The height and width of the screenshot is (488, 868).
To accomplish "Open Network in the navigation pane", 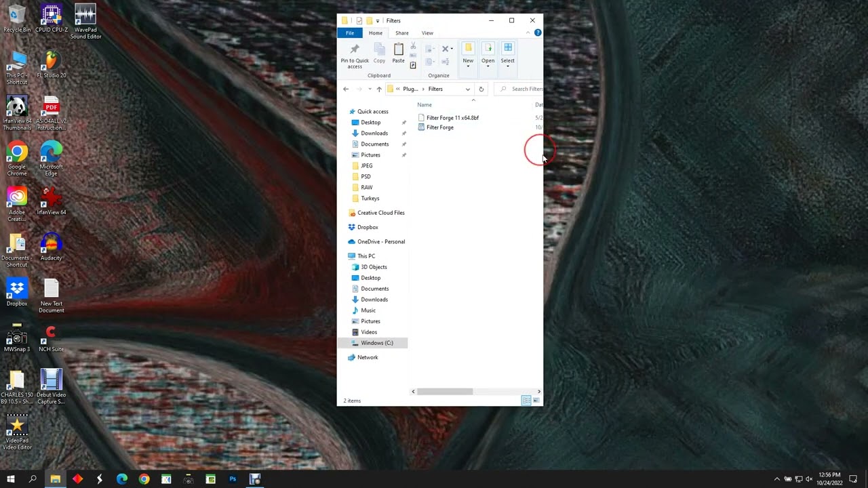I will tap(368, 357).
